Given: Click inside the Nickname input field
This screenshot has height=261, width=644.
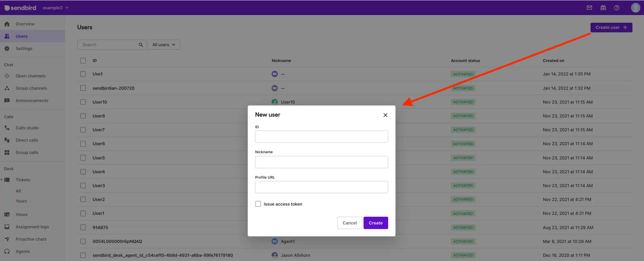Looking at the screenshot, I should (321, 162).
